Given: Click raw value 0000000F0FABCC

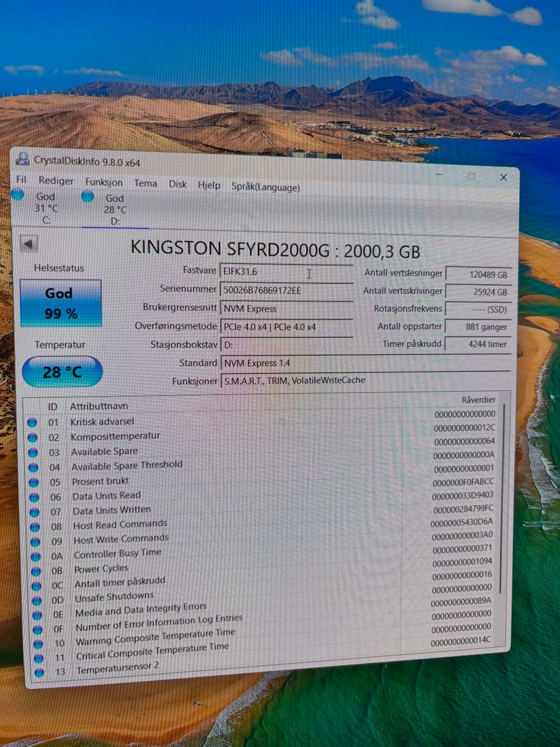Looking at the screenshot, I should pos(463,482).
